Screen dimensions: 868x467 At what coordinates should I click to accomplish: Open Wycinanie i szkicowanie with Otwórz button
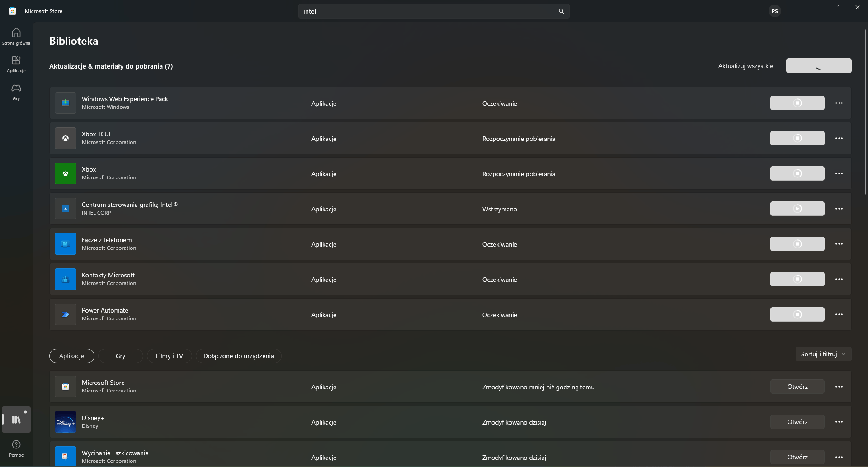tap(797, 457)
